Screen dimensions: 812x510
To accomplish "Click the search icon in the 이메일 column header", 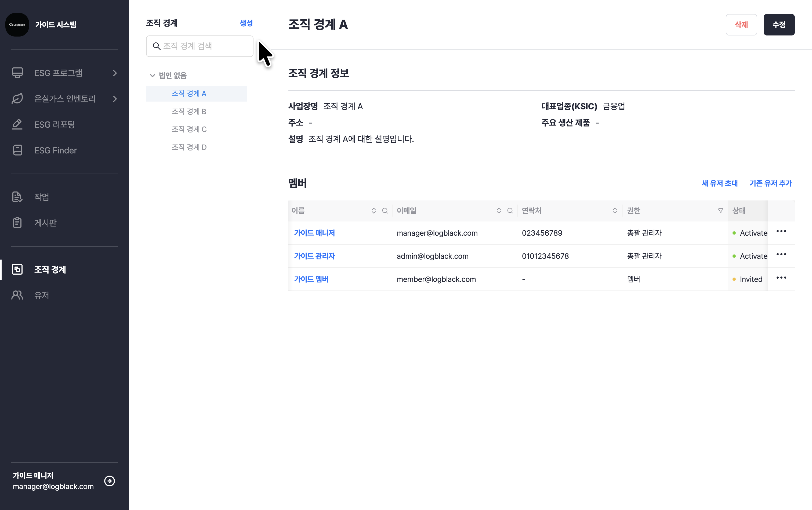I will click(510, 211).
